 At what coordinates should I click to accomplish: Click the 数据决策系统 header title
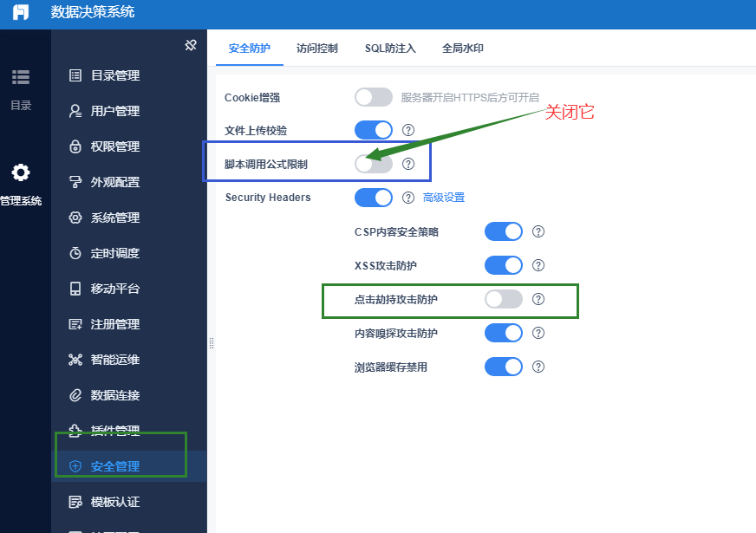point(93,12)
